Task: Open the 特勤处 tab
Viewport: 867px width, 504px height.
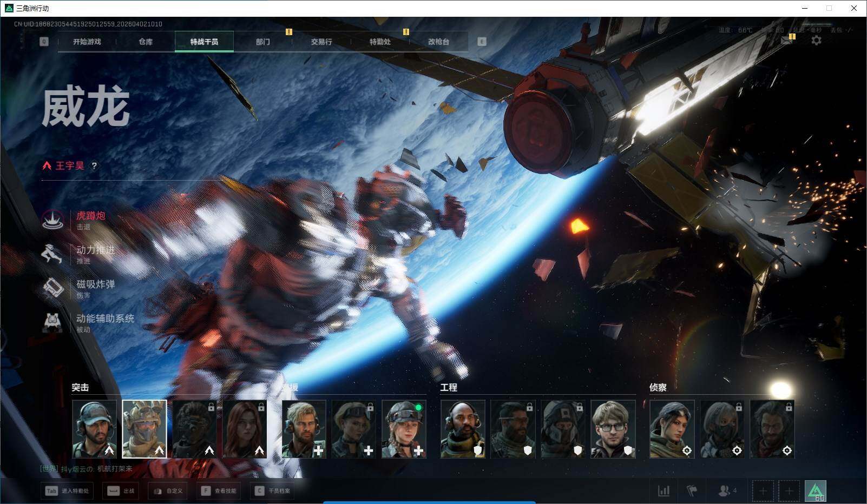Action: (x=380, y=42)
